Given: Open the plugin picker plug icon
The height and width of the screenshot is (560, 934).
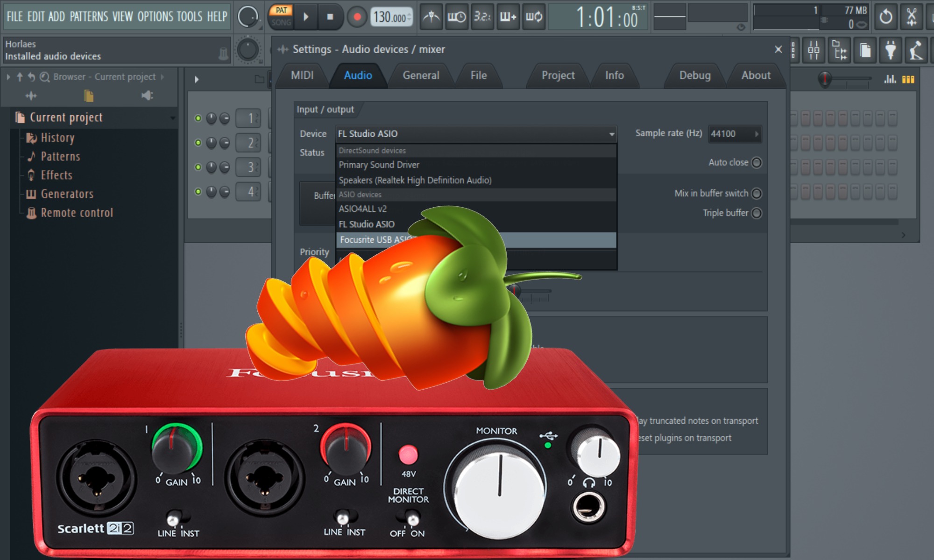Looking at the screenshot, I should coord(891,50).
